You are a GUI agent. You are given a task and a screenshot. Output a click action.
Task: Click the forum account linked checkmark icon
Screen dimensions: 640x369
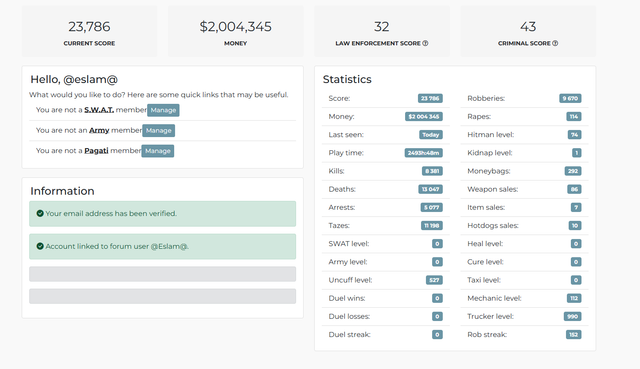point(40,246)
